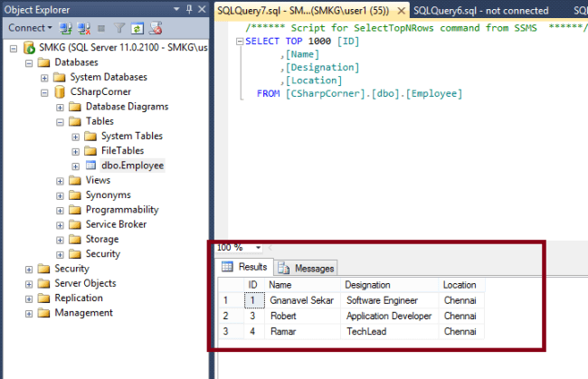
Task: Open the Connect dropdown in Object Explorer
Action: 30,28
